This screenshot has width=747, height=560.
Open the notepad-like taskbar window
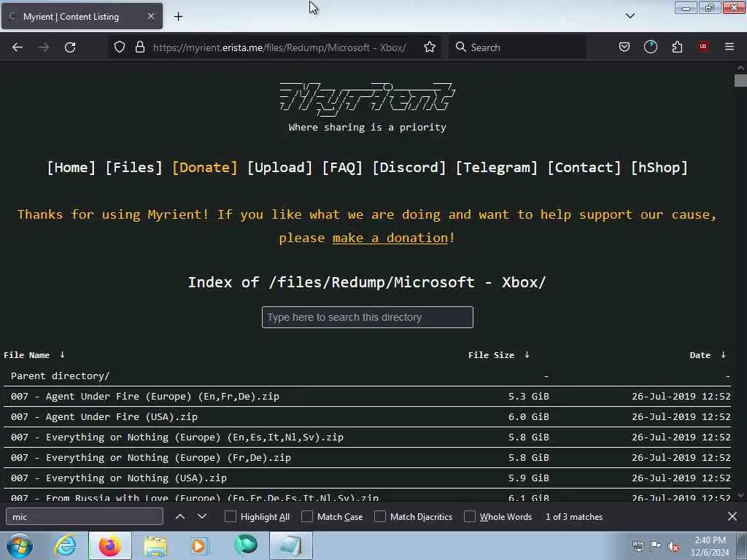[x=291, y=545]
